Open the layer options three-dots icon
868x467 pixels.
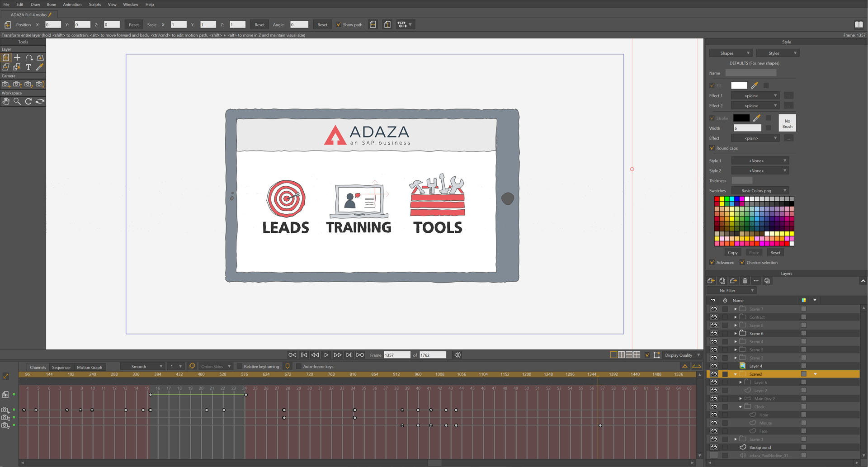pos(756,281)
